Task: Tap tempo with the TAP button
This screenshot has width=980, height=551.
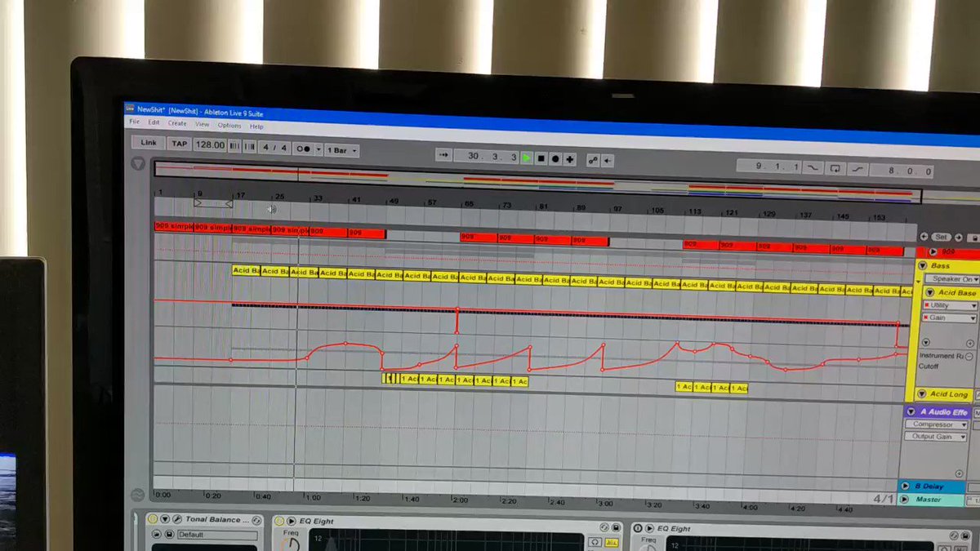Action: pyautogui.click(x=179, y=144)
